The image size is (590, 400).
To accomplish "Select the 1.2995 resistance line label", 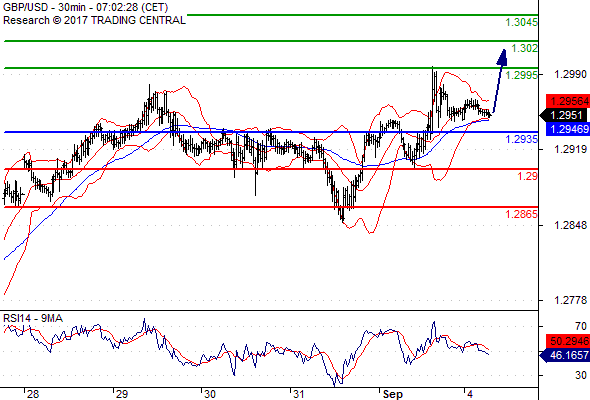I will [x=522, y=75].
